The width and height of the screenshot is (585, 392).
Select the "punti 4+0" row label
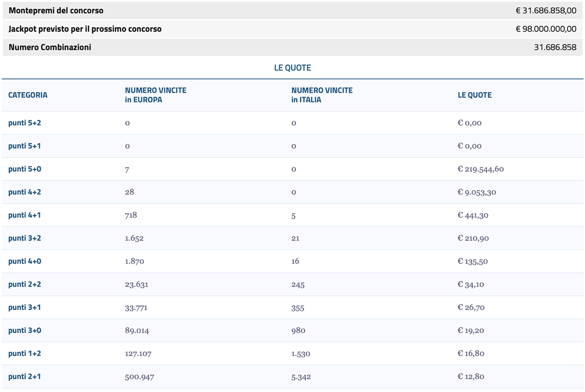(x=24, y=261)
